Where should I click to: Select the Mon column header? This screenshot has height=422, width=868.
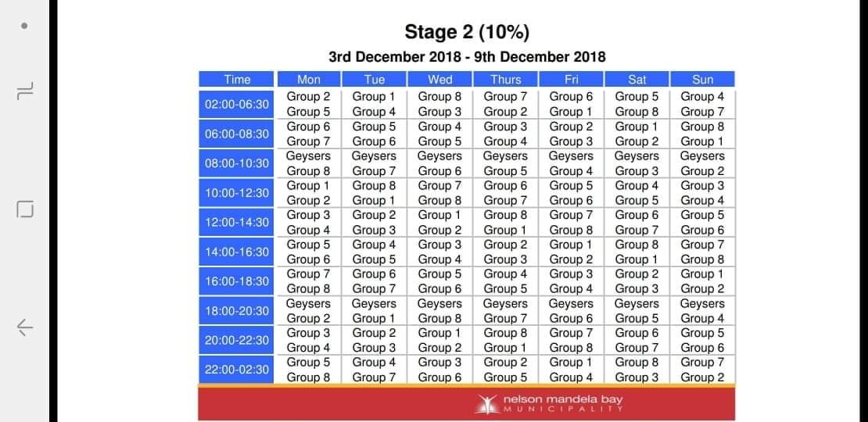click(309, 79)
